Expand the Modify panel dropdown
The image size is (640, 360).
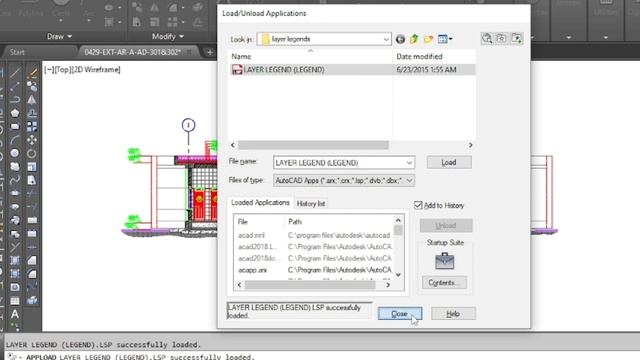pyautogui.click(x=168, y=36)
